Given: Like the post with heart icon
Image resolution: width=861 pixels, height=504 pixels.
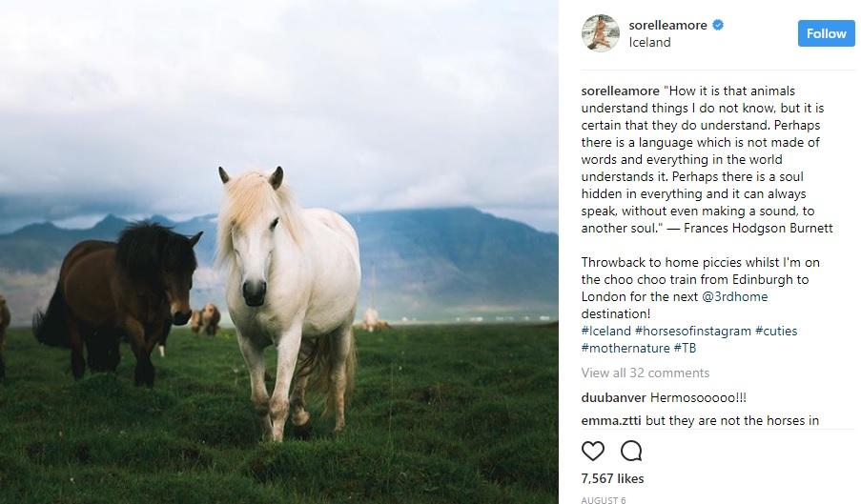Looking at the screenshot, I should pyautogui.click(x=592, y=451).
